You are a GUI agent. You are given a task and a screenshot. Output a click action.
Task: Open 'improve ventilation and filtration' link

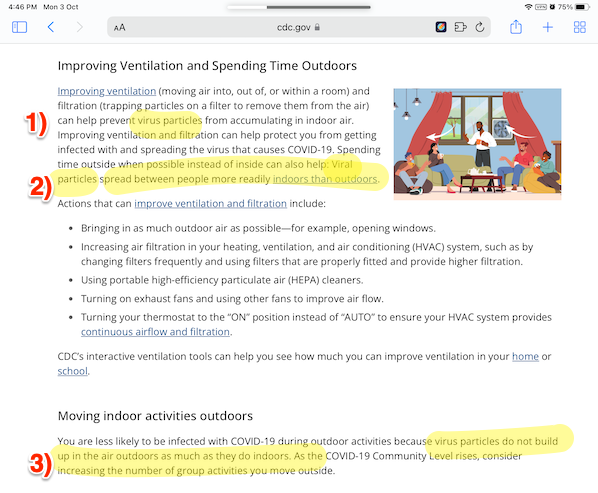coord(211,204)
